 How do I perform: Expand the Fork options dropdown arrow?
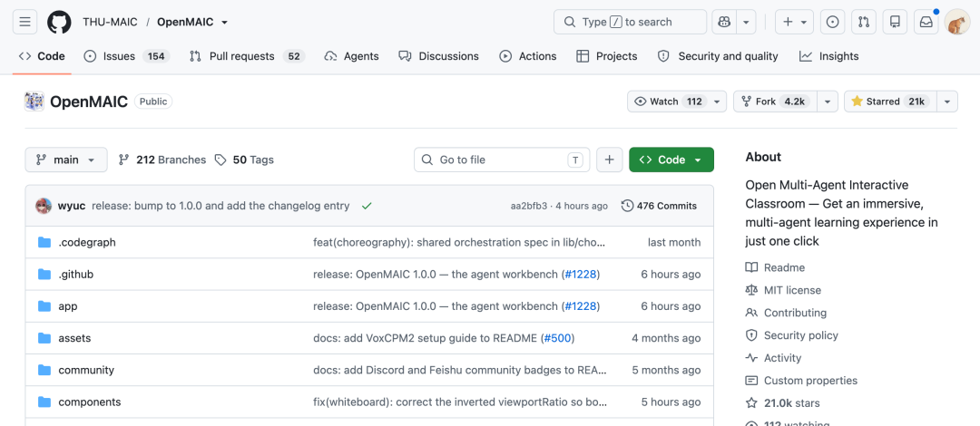click(828, 102)
